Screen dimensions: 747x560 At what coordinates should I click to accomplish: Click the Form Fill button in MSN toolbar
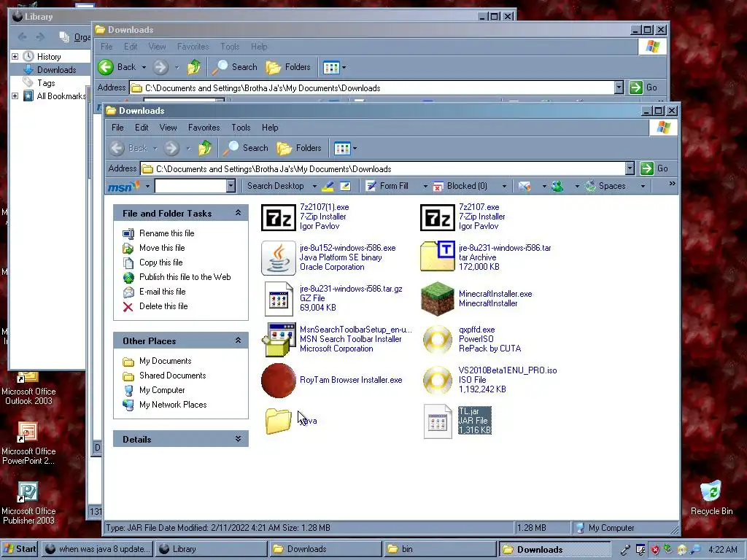[387, 186]
